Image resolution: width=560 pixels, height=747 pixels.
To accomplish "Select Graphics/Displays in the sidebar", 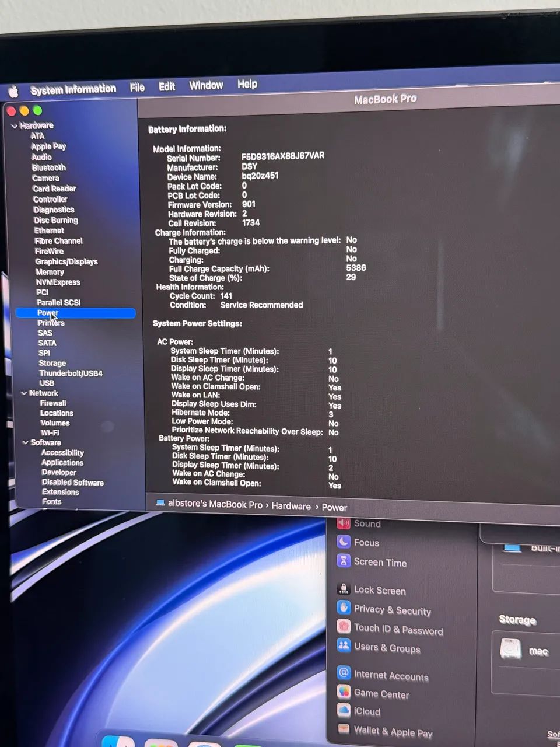I will 66,261.
